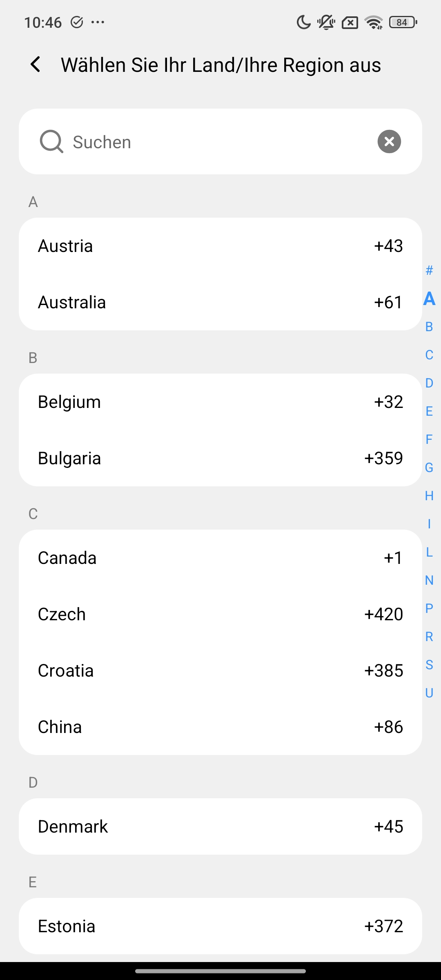The image size is (441, 980).
Task: Jump to letter U in side index
Action: click(x=429, y=693)
